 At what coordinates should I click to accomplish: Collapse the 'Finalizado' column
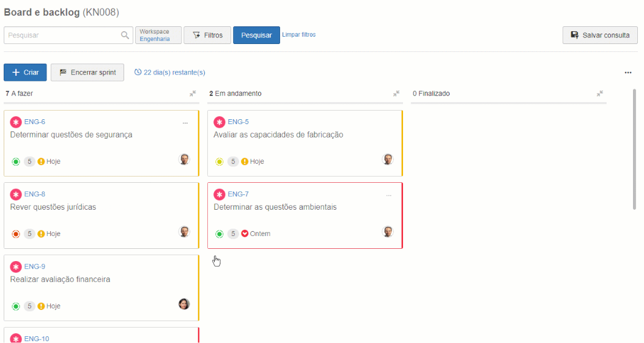coord(600,94)
